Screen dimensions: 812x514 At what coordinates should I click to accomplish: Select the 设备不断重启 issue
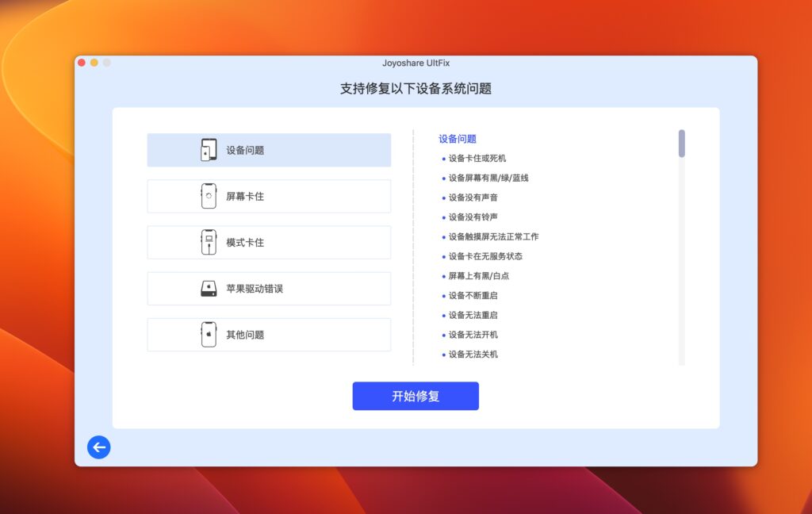(475, 295)
